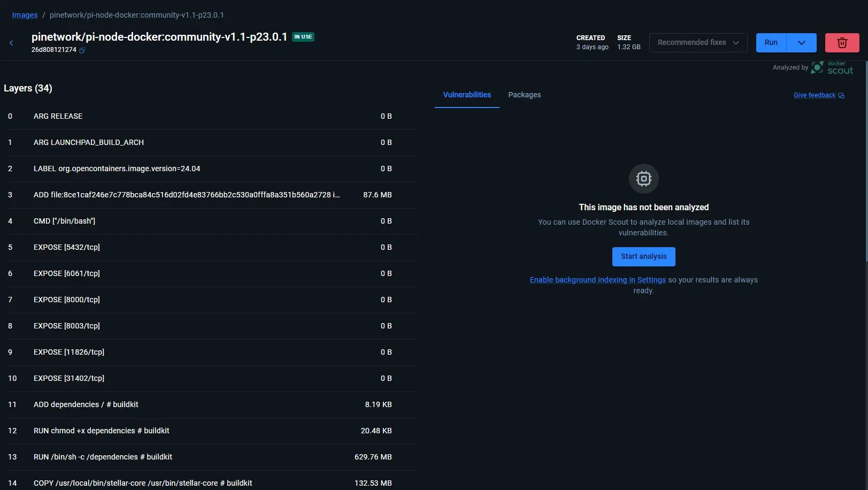Click the 20.48 KB layer size value
The image size is (868, 490).
pyautogui.click(x=377, y=431)
